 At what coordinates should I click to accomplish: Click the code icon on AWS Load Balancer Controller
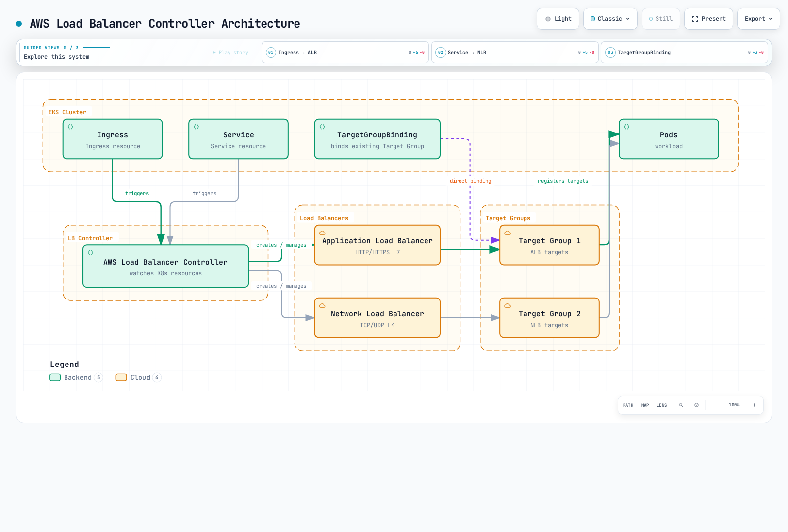(x=90, y=252)
